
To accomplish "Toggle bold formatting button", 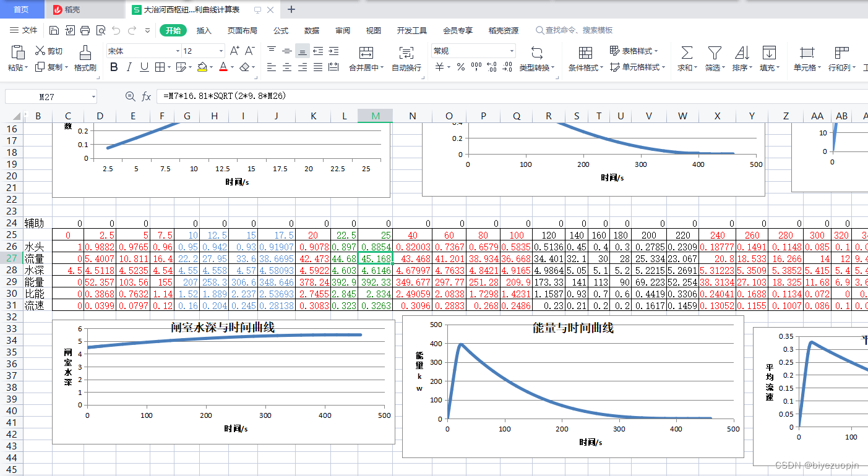I will (114, 67).
